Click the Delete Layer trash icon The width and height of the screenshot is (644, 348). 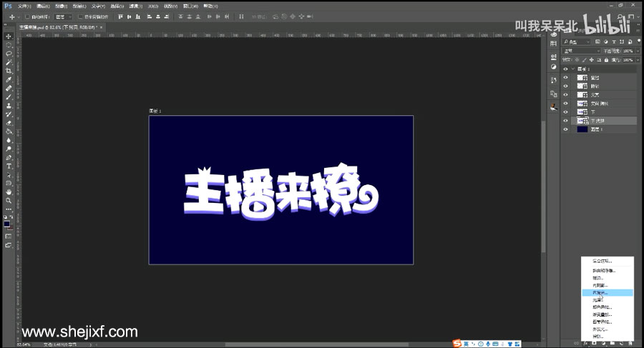[x=630, y=343]
